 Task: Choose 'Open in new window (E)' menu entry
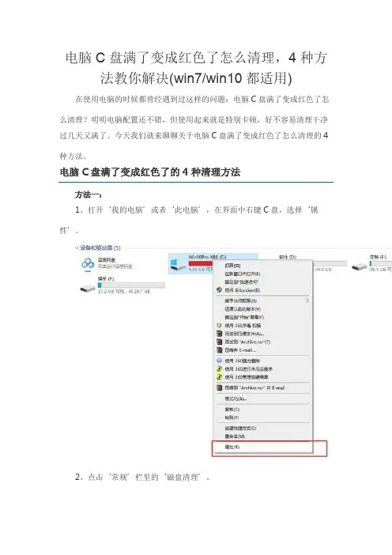pyautogui.click(x=262, y=274)
